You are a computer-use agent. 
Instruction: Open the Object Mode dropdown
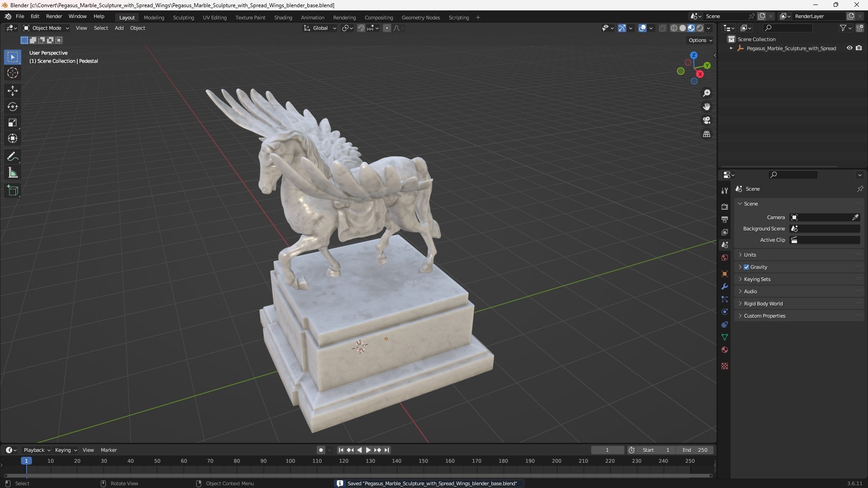click(46, 28)
